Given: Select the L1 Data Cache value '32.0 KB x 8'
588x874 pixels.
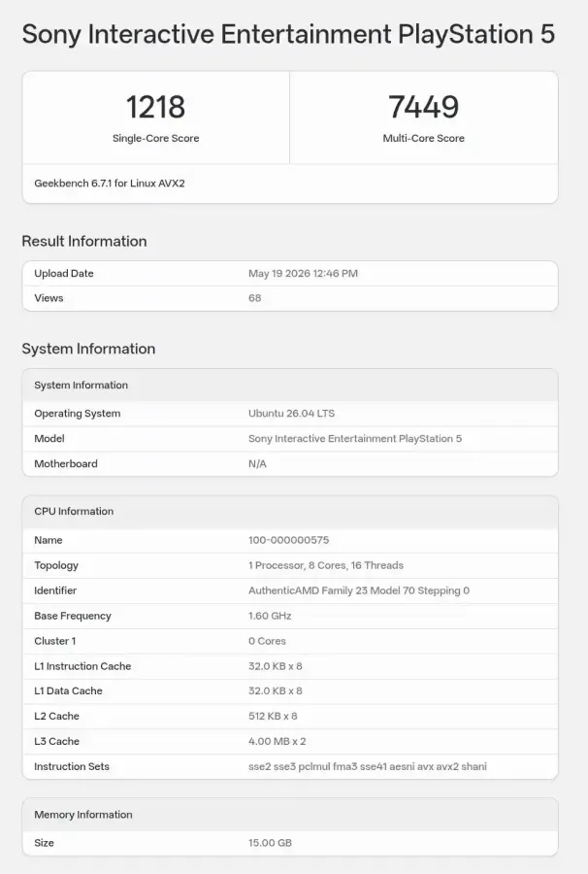Looking at the screenshot, I should (x=275, y=691).
